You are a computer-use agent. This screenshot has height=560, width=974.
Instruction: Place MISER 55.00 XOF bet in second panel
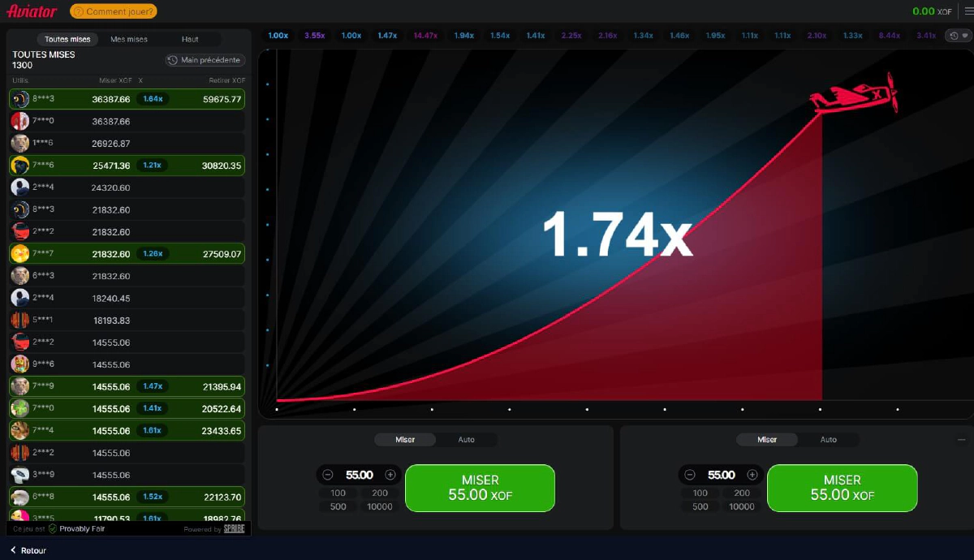click(842, 488)
